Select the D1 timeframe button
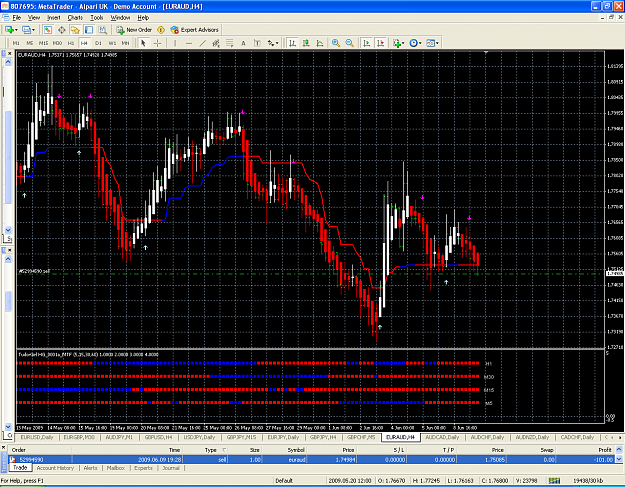625x487 pixels. 98,43
